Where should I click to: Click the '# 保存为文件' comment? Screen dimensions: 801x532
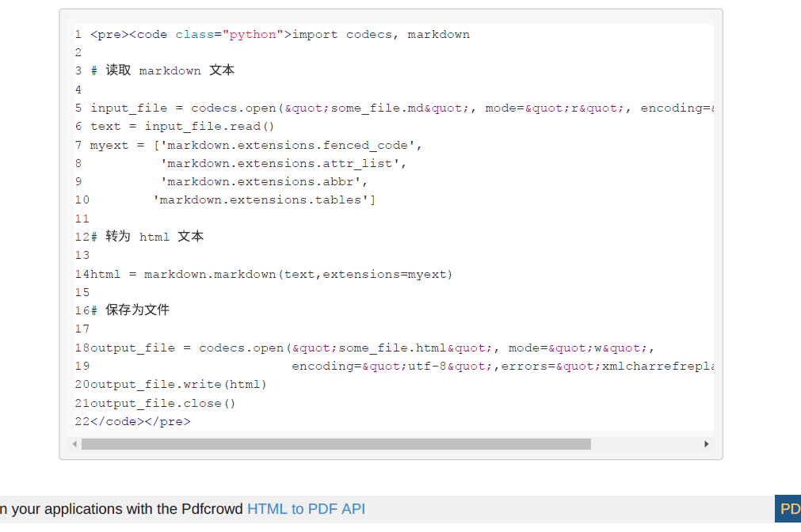click(x=130, y=310)
